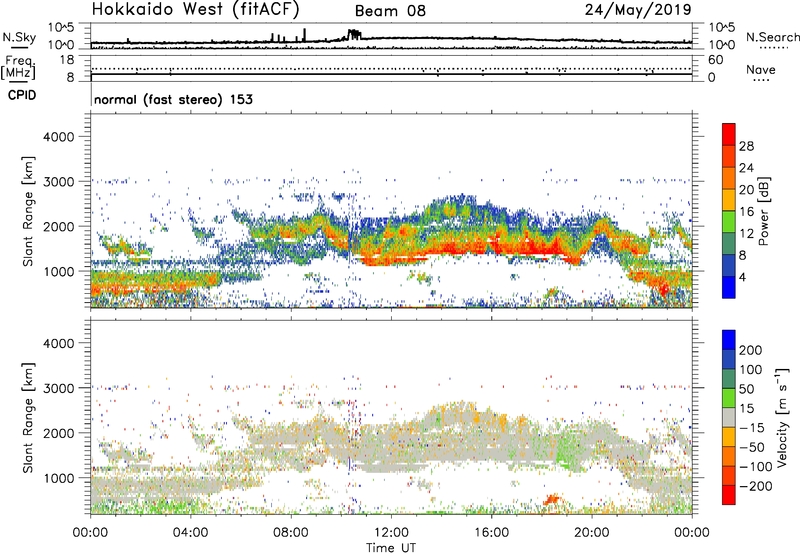Screen dimensions: 800x554
Task: Click the '16:00' time tick label
Action: click(x=491, y=533)
